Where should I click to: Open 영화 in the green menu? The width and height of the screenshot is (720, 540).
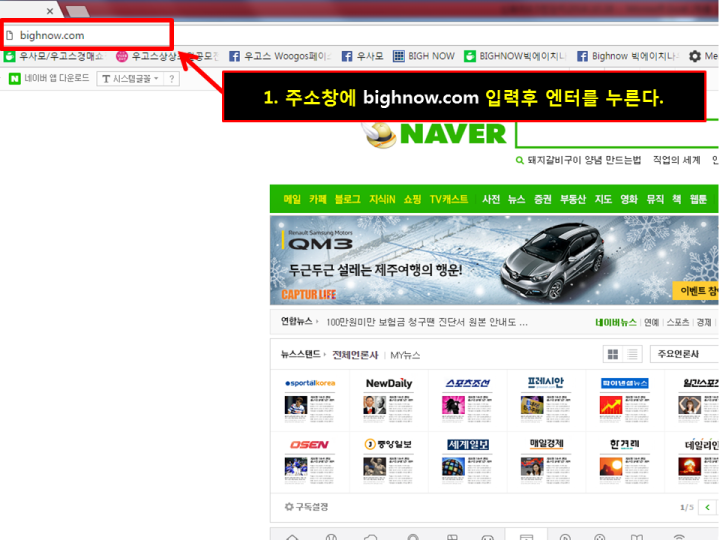click(629, 199)
